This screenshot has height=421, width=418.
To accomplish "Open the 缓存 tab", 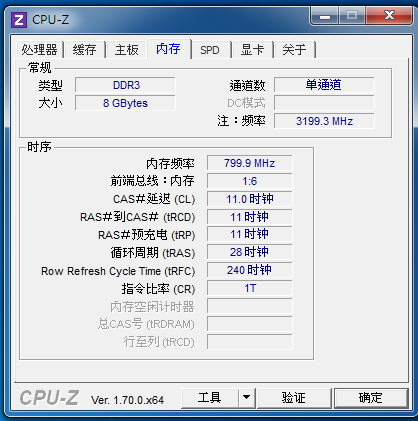I will [85, 50].
